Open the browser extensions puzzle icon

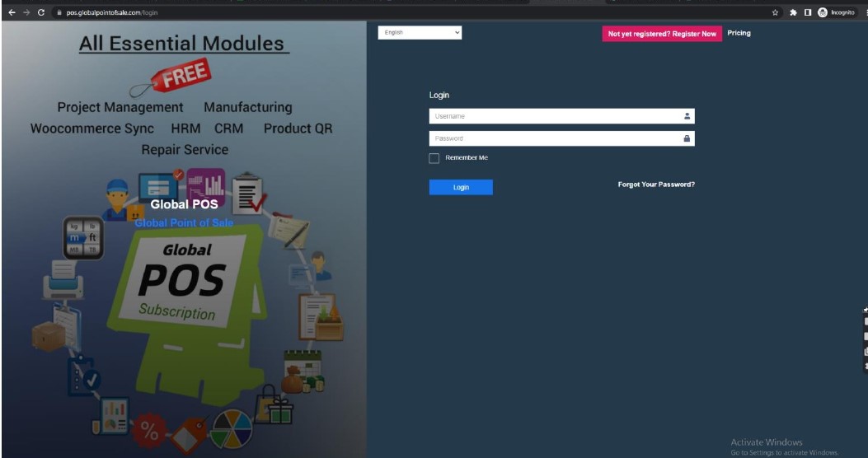(x=793, y=12)
